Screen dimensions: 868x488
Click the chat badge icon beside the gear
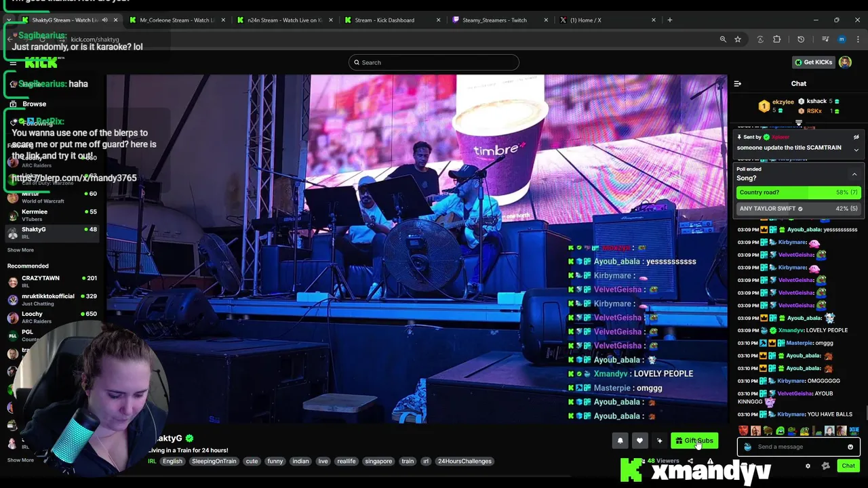pos(825,466)
